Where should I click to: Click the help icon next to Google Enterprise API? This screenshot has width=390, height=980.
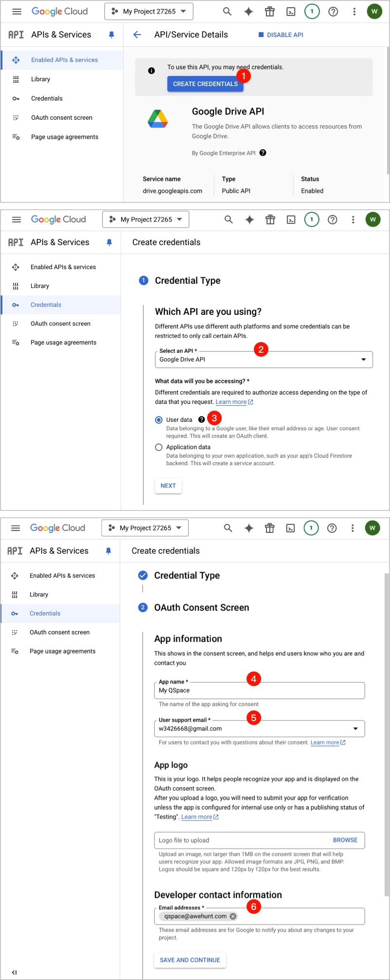(x=263, y=153)
